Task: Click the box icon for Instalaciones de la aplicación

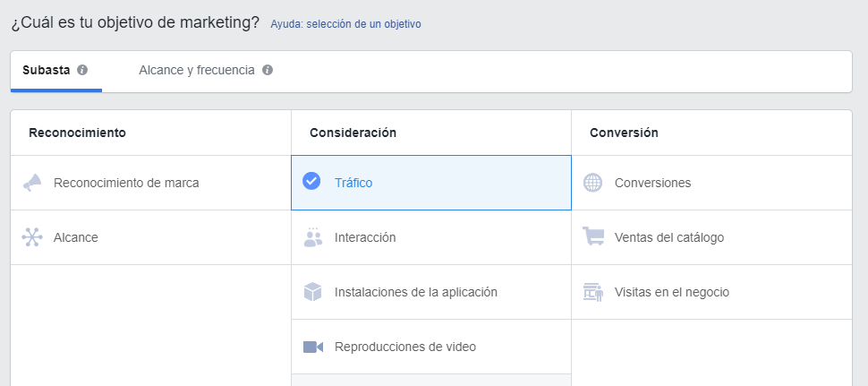Action: click(x=313, y=292)
